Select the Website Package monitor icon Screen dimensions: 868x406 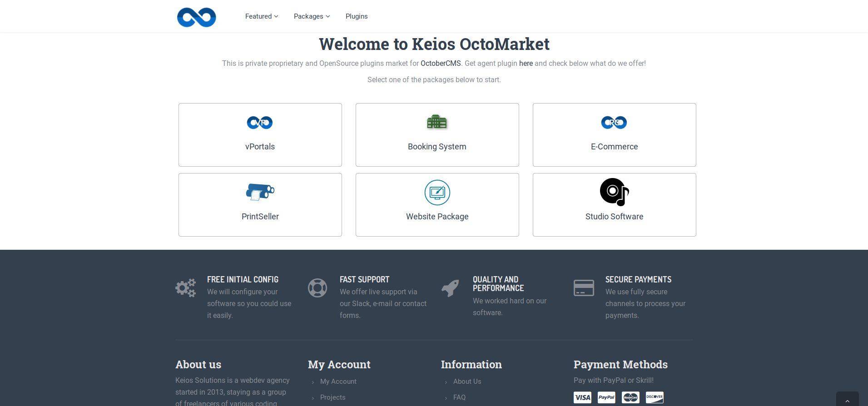(x=437, y=193)
